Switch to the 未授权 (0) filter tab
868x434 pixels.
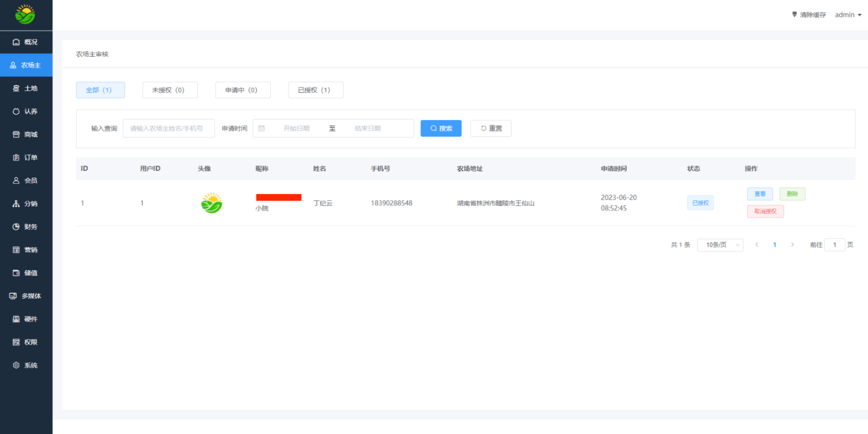click(x=170, y=90)
